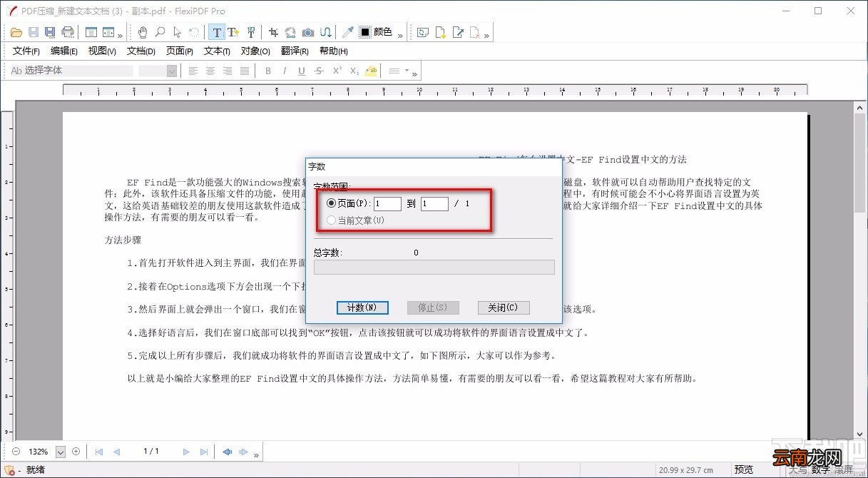Viewport: 868px width, 478px height.
Task: Center-align the text
Action: point(210,71)
